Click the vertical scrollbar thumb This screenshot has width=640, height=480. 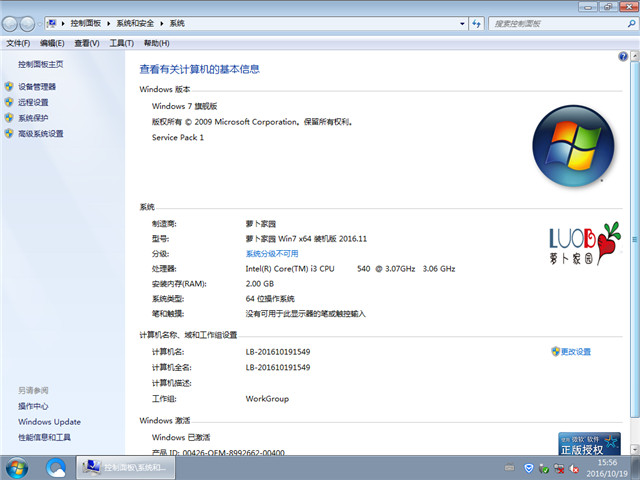point(635,240)
